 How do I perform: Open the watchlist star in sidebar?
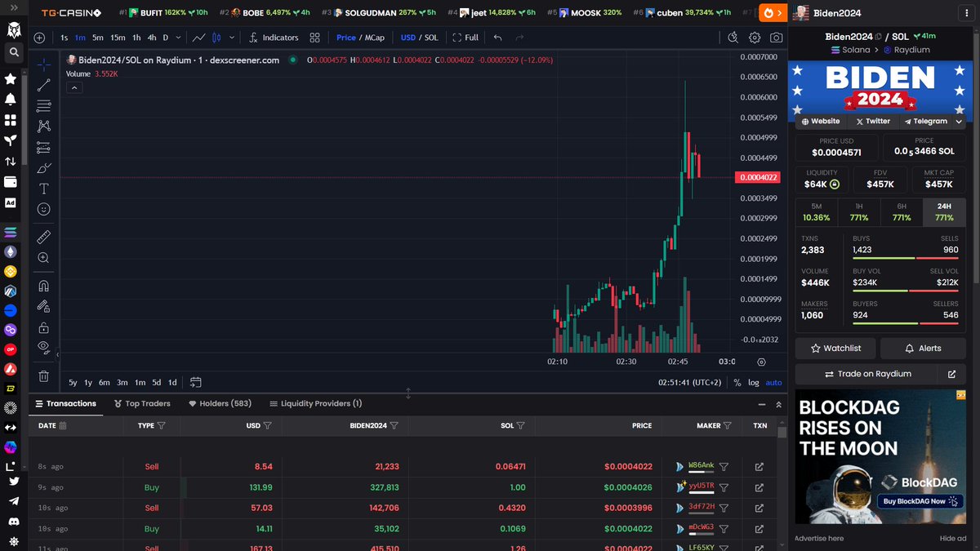(11, 79)
